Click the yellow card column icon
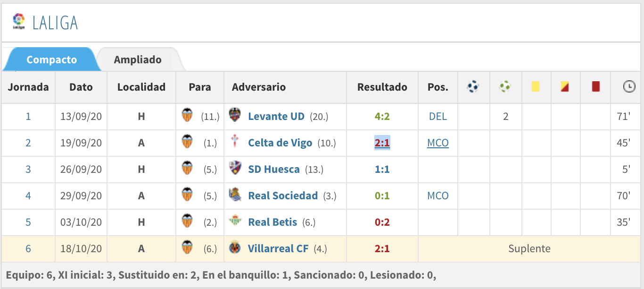The height and width of the screenshot is (289, 644). pos(535,86)
